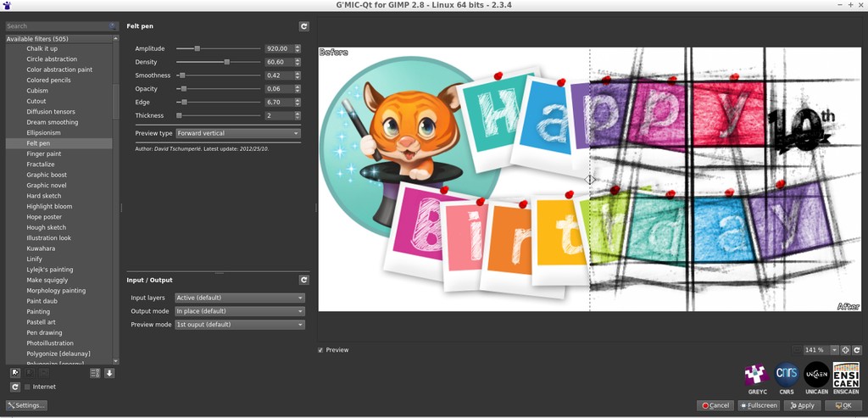
Task: Open the 141 % zoom level dropdown
Action: pyautogui.click(x=821, y=350)
